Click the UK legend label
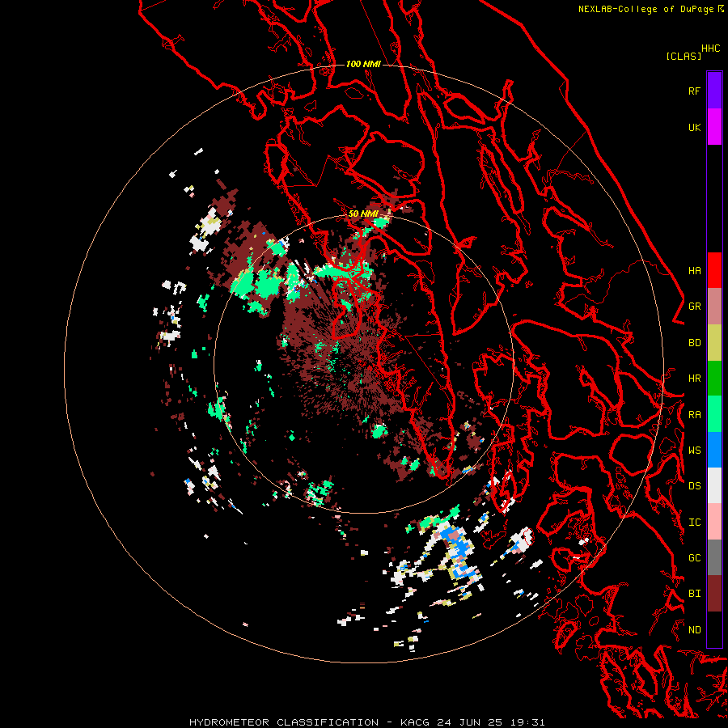 (x=694, y=127)
